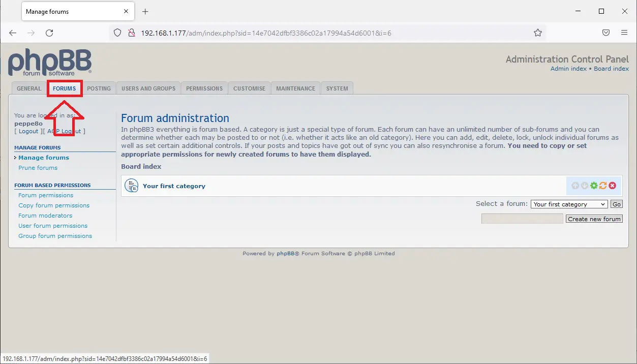Click the username peppe80
This screenshot has width=637, height=364.
(28, 124)
